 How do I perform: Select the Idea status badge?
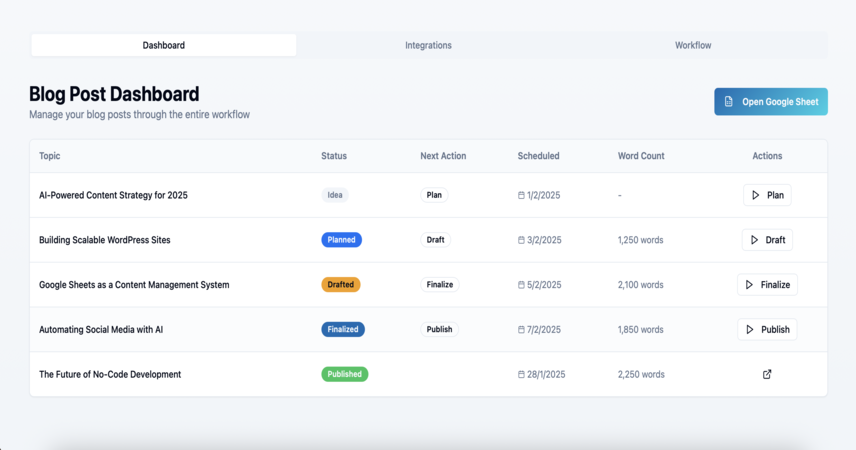pyautogui.click(x=335, y=195)
